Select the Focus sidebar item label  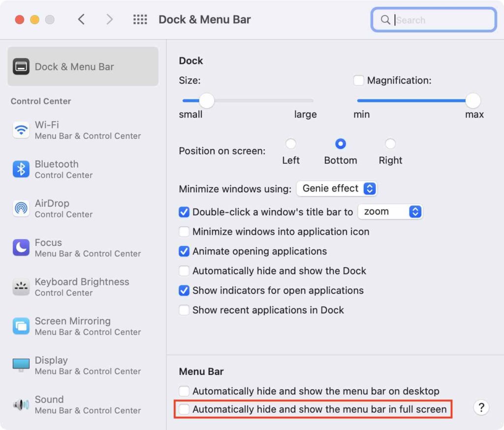coord(48,243)
